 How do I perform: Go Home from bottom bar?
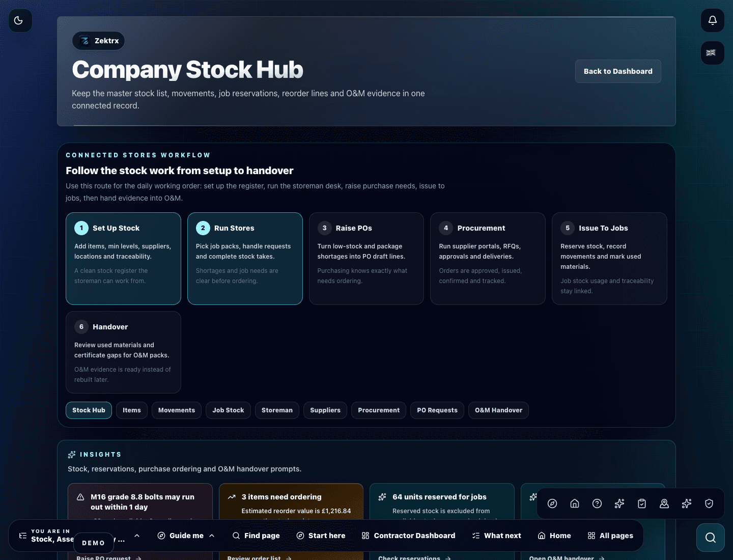tap(554, 536)
